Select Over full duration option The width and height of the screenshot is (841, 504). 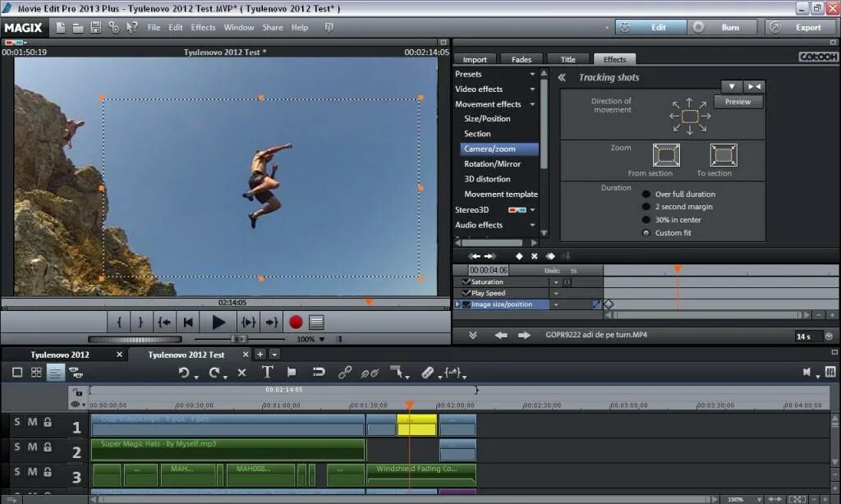tap(646, 194)
